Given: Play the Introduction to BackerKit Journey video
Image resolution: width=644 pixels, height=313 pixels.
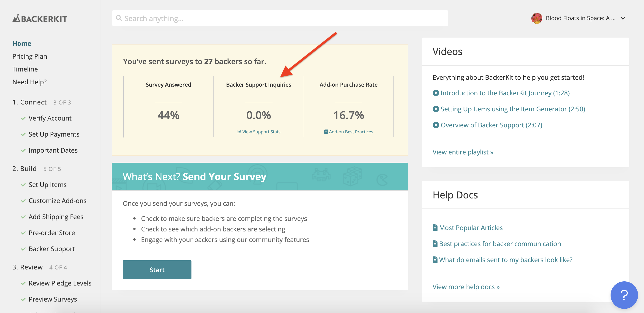Looking at the screenshot, I should click(x=505, y=93).
